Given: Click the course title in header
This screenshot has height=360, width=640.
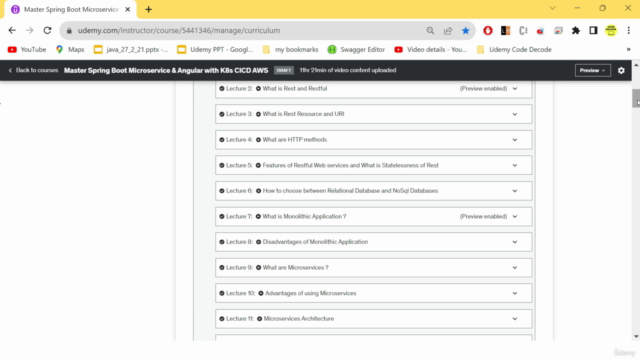Looking at the screenshot, I should click(x=166, y=70).
